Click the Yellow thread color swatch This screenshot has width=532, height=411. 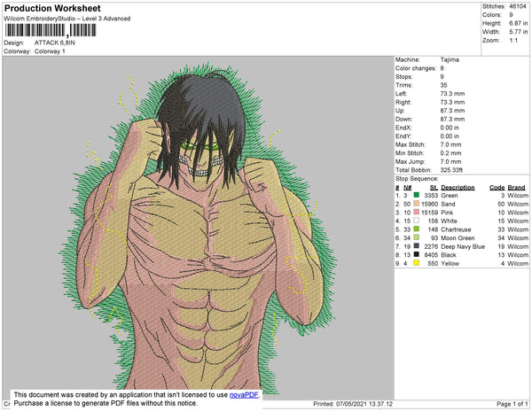pyautogui.click(x=417, y=263)
